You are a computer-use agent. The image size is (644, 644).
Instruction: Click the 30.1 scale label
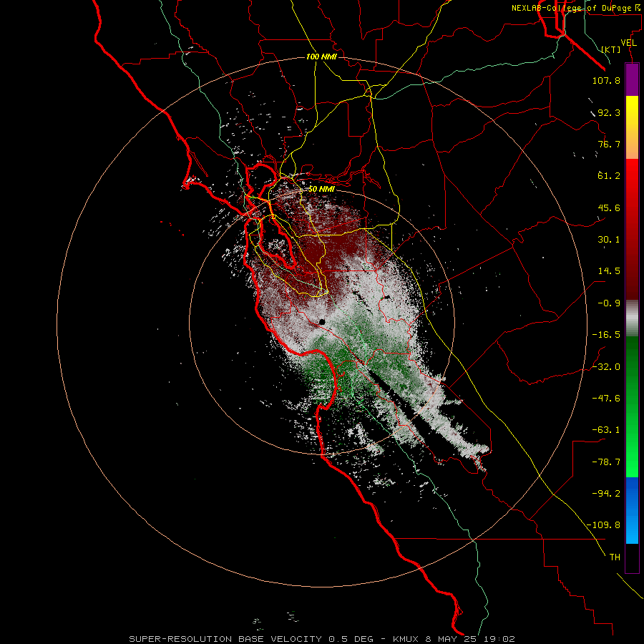(609, 240)
